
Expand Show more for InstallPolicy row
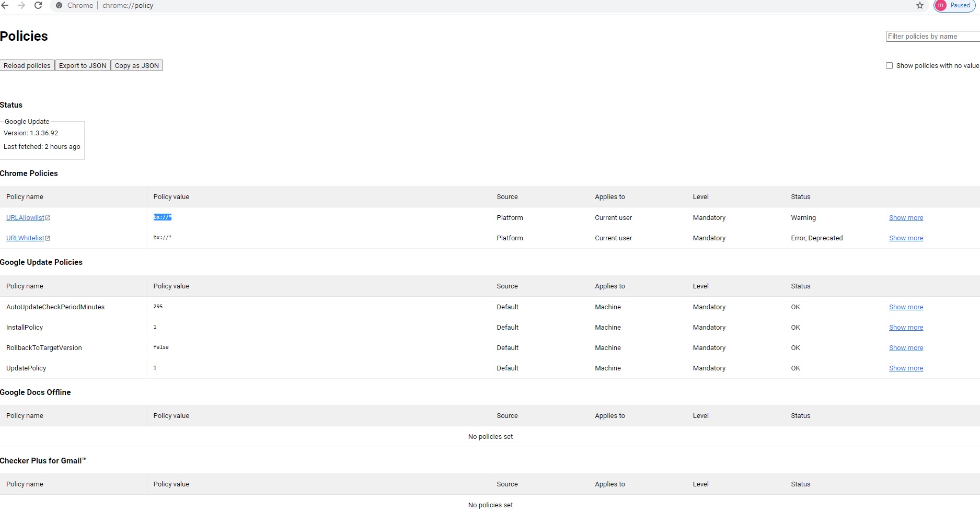[x=906, y=327]
